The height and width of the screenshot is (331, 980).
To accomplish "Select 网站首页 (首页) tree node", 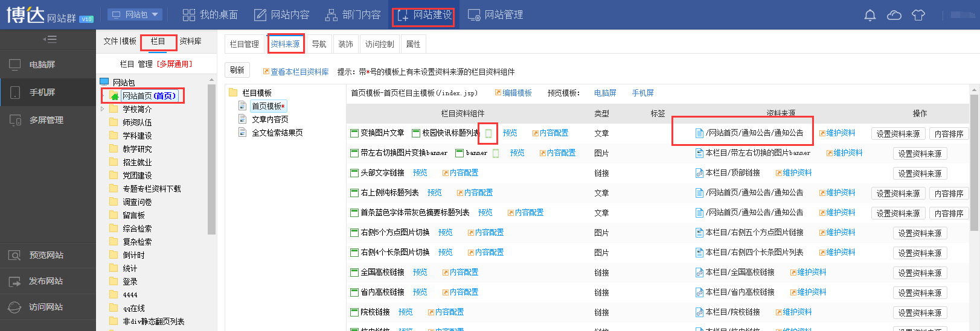I will [x=149, y=96].
